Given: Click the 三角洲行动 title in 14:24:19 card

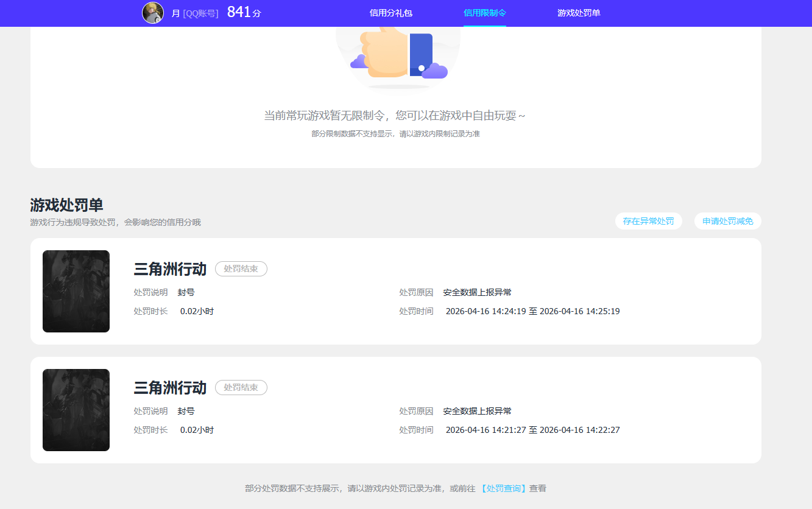Looking at the screenshot, I should tap(170, 269).
